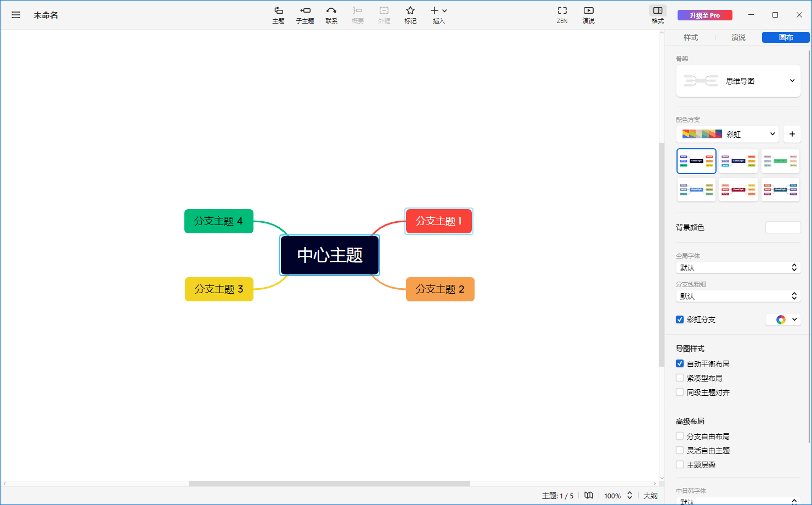Switch to the 演说 tab in panel
Screen dimensions: 812x505
coord(738,37)
